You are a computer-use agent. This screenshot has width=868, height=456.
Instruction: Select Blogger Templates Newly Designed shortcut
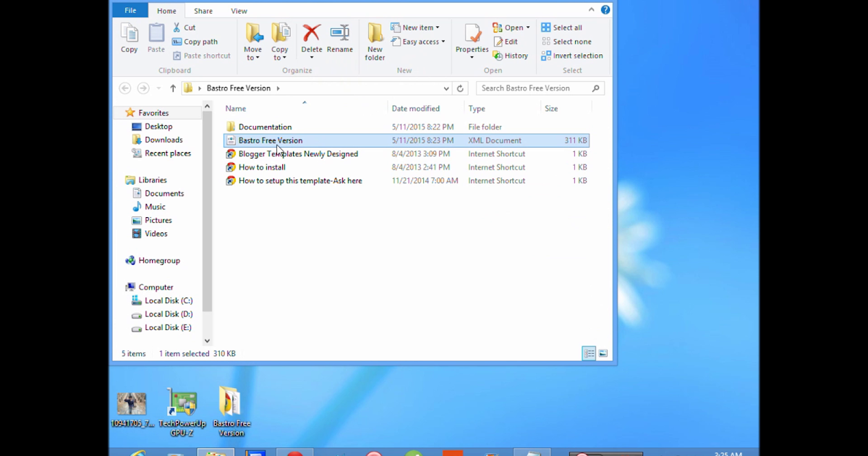tap(407, 153)
